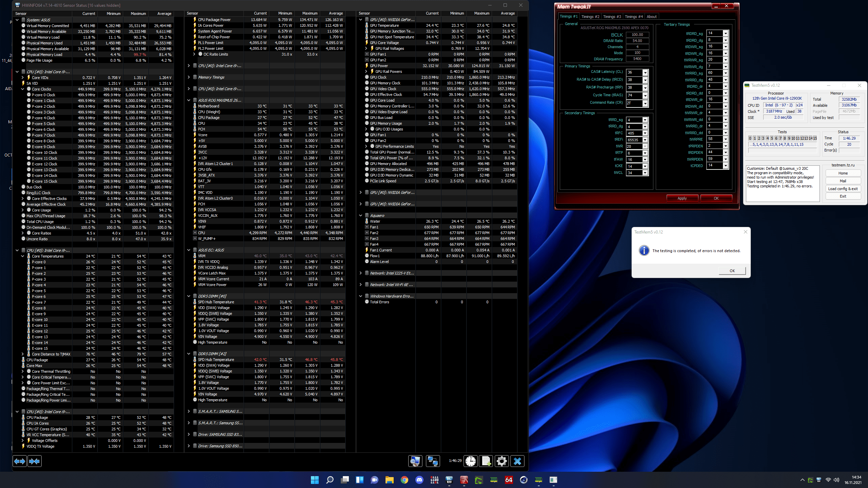
Task: Click the Home button in TestMem5
Action: click(x=843, y=173)
